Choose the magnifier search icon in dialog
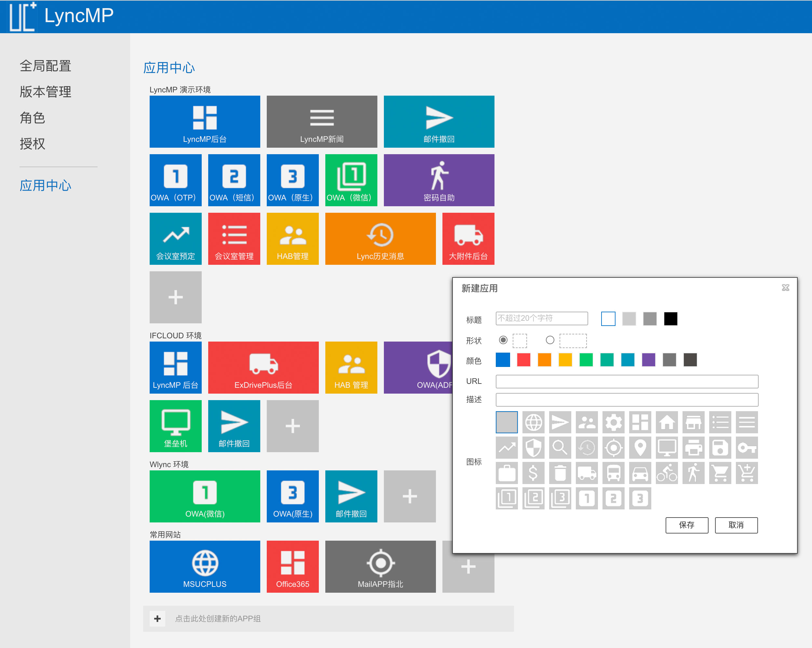812x648 pixels. (560, 448)
